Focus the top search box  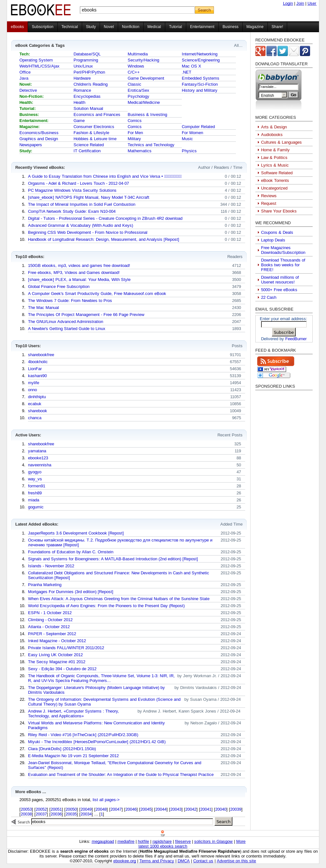coord(137,10)
